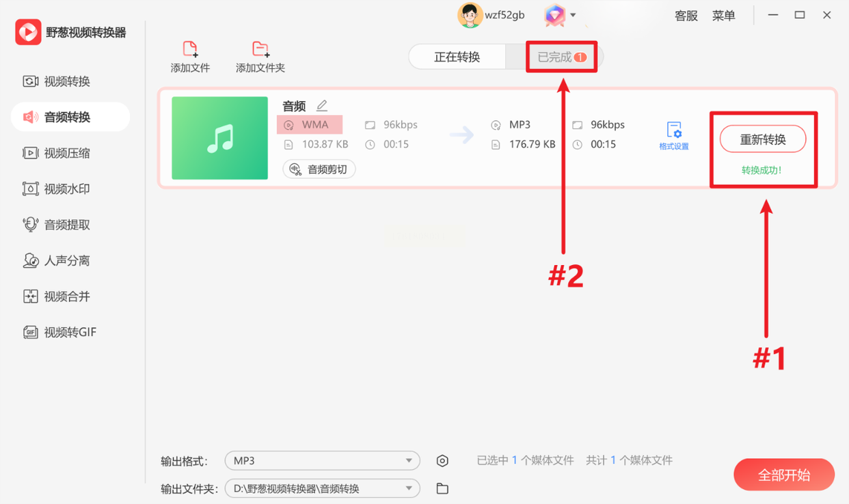849x504 pixels.
Task: Open the 输出格式 MP3 dropdown
Action: click(x=323, y=461)
